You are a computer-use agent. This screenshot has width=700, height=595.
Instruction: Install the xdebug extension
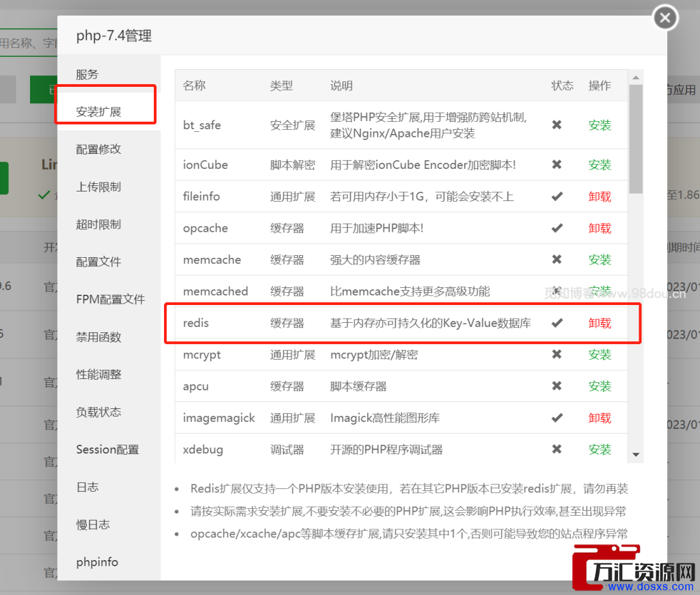(x=600, y=449)
